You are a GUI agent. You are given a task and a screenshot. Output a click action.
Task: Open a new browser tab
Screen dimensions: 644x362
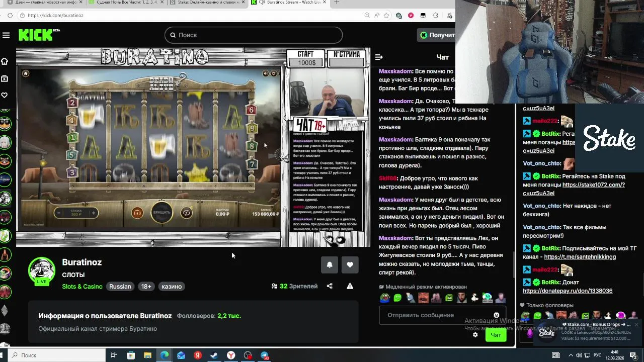point(337,3)
